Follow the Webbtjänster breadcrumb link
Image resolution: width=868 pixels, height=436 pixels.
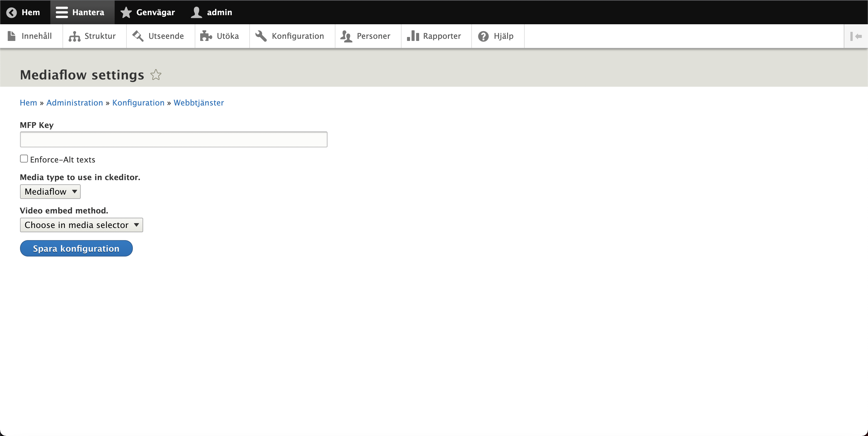[198, 103]
